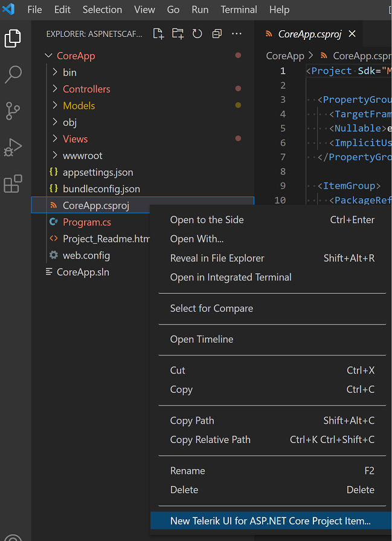Open the Extensions view icon
This screenshot has height=541, width=392.
[x=13, y=184]
